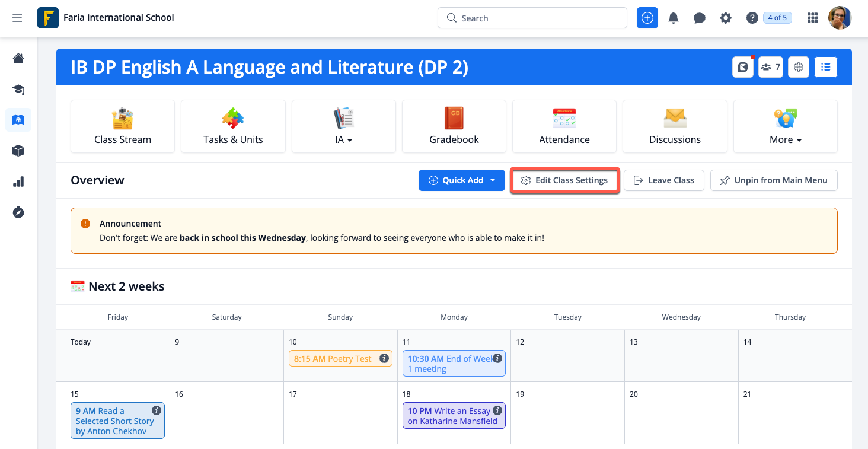Screen dimensions: 868x449
Task: Click Unpin from Main Menu
Action: point(774,180)
